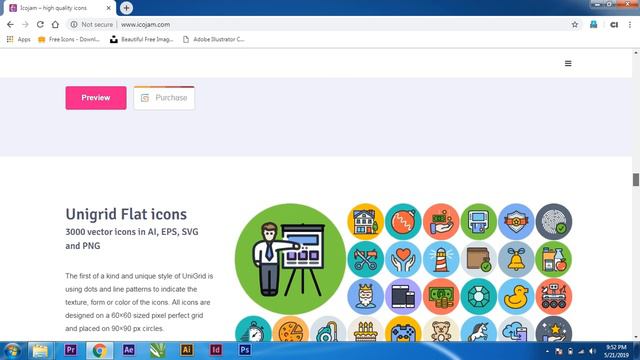Open File Explorer from the taskbar
This screenshot has width=640, height=360.
point(40,351)
